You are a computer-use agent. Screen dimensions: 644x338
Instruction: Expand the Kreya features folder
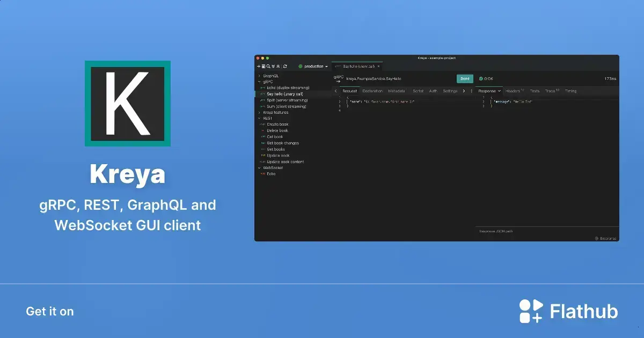pos(259,113)
